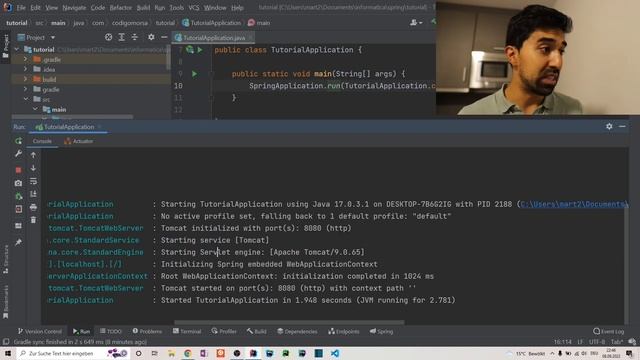Run main method via gutter arrow
Image resolution: width=640 pixels, height=360 pixels.
point(194,74)
